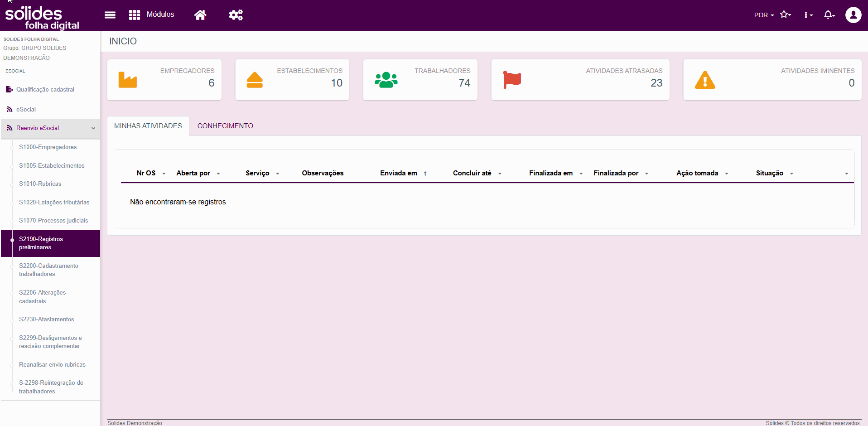Click the Reenvio eSocial feed icon
868x426 pixels.
click(10, 128)
